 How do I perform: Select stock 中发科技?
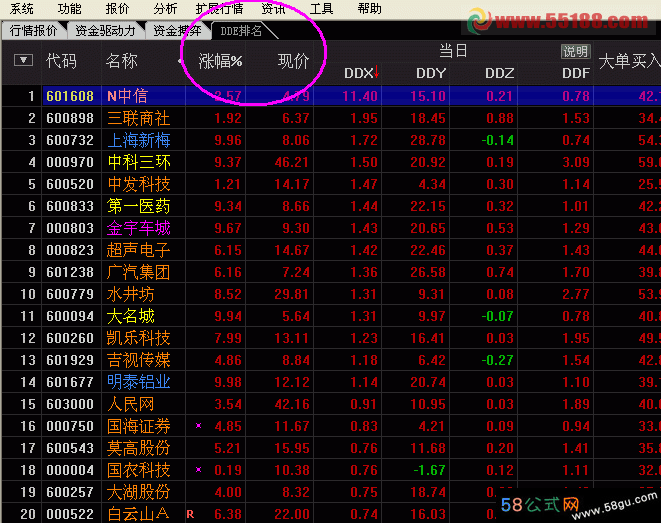(x=139, y=184)
